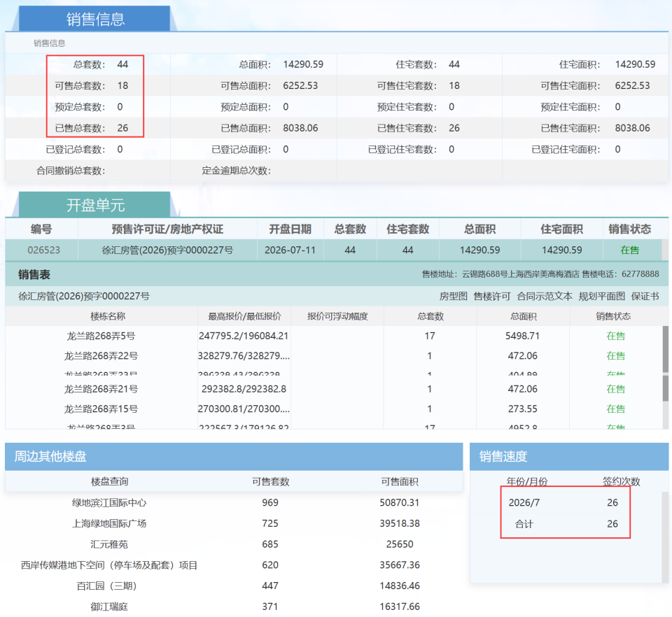Viewport: 672px width, 617px height.
Task: Click 在售 status for 龙兰路268弄15号
Action: [615, 409]
